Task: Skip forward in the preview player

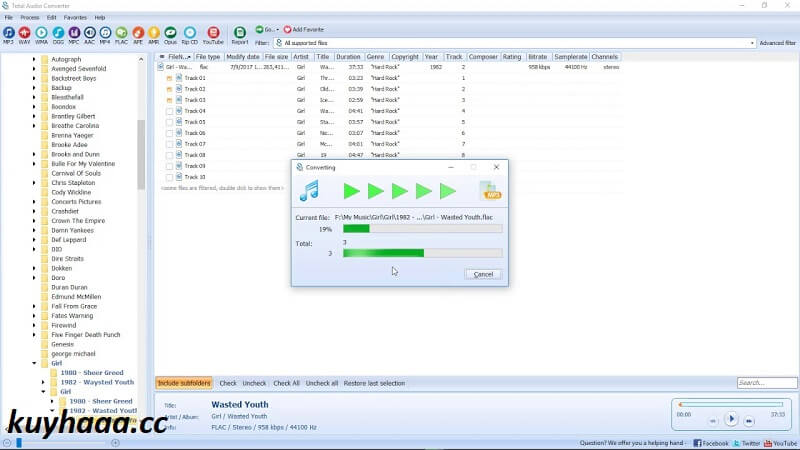Action: point(748,421)
